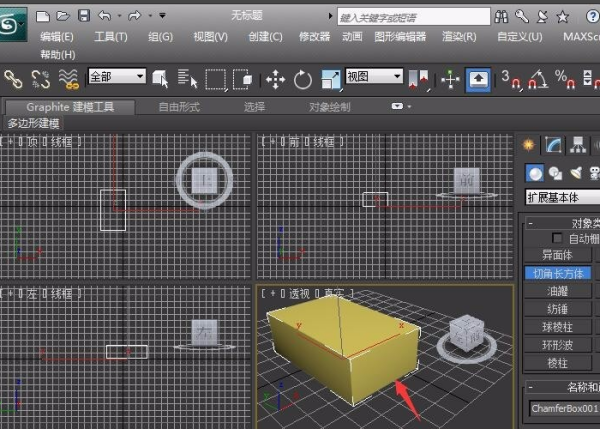Open favorites star icon
Screen dimensions: 600x429
point(562,16)
